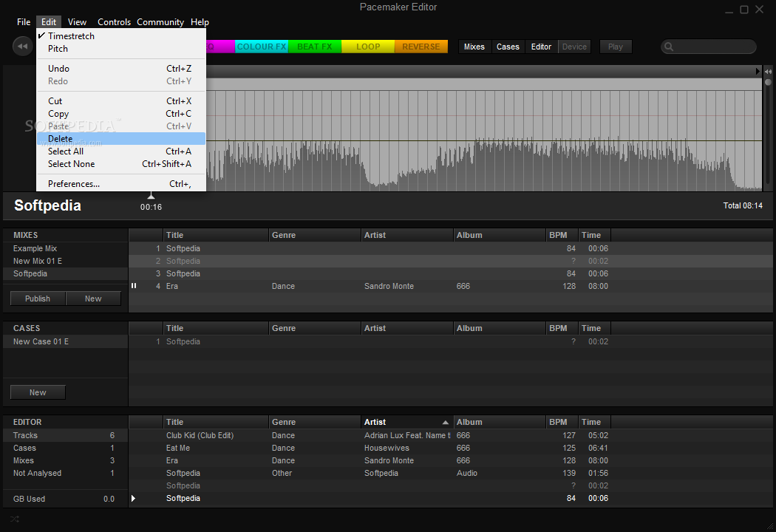Select New Mix 01 E
The image size is (776, 532).
(x=65, y=261)
